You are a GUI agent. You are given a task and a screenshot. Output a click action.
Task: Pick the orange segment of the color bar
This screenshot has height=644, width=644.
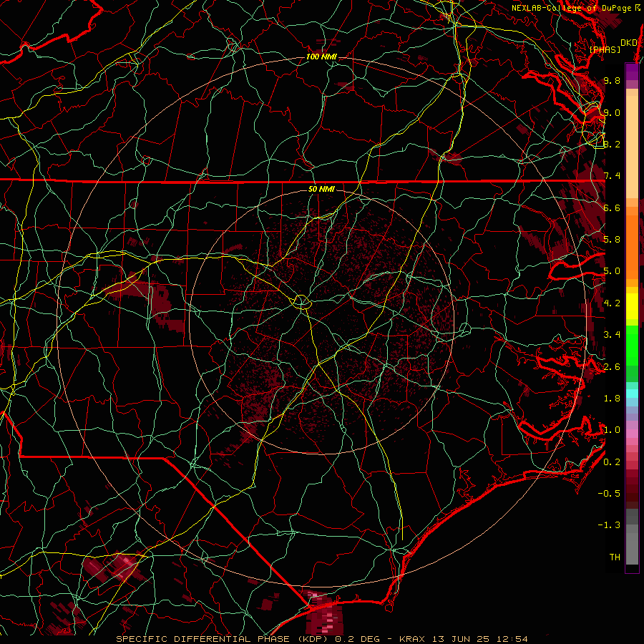632,248
